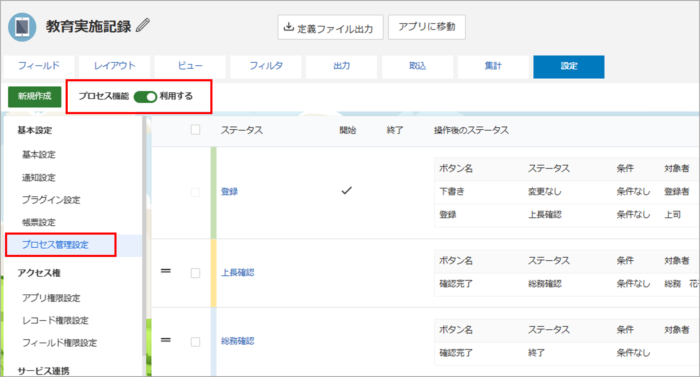The height and width of the screenshot is (377, 700).
Task: Click the 定義ファイル出力 button
Action: [330, 28]
